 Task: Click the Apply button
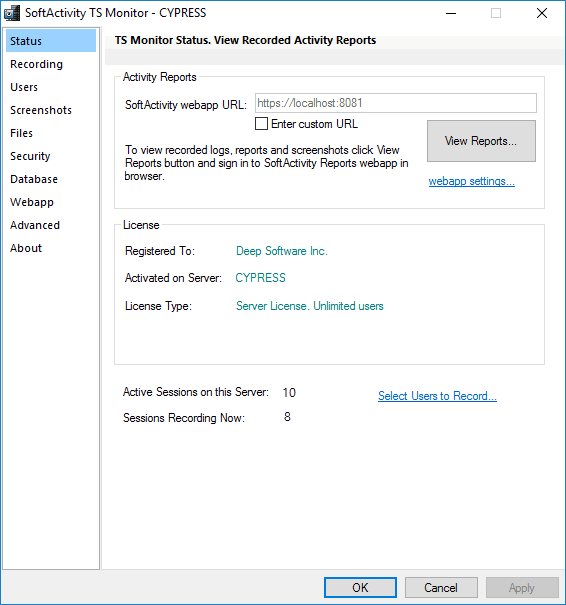(522, 588)
